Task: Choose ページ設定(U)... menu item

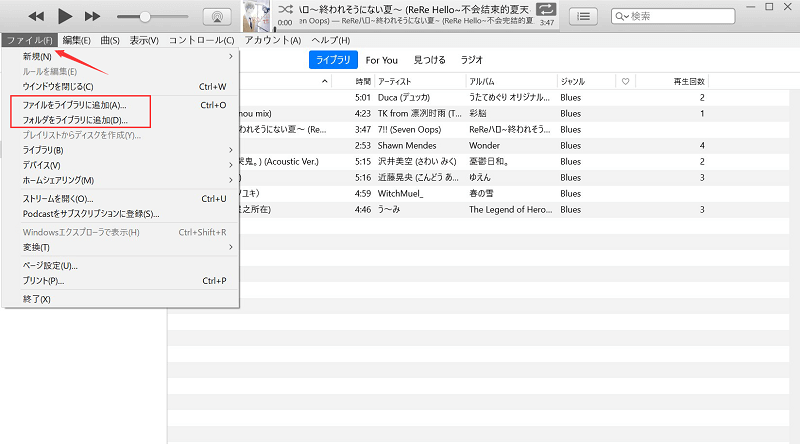Action: pos(120,266)
